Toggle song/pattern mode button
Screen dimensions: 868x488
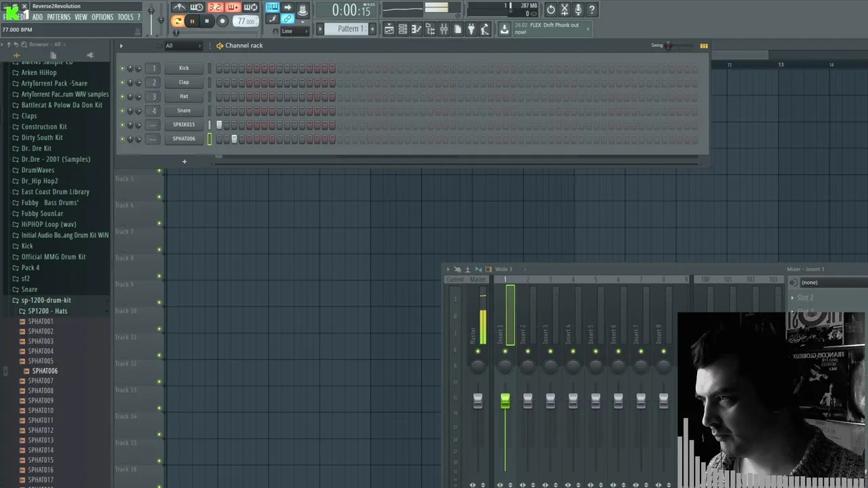(x=178, y=21)
